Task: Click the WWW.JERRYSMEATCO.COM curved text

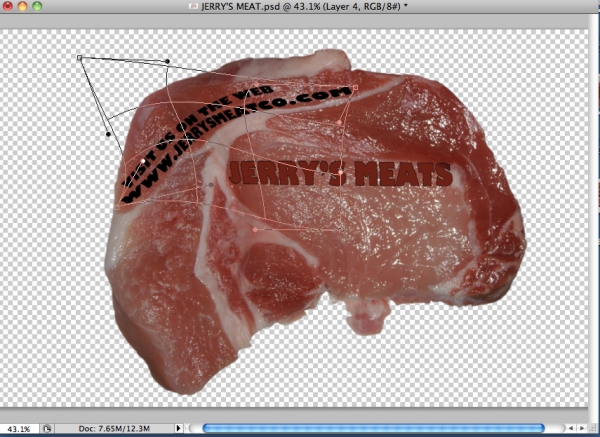Action: pos(237,143)
